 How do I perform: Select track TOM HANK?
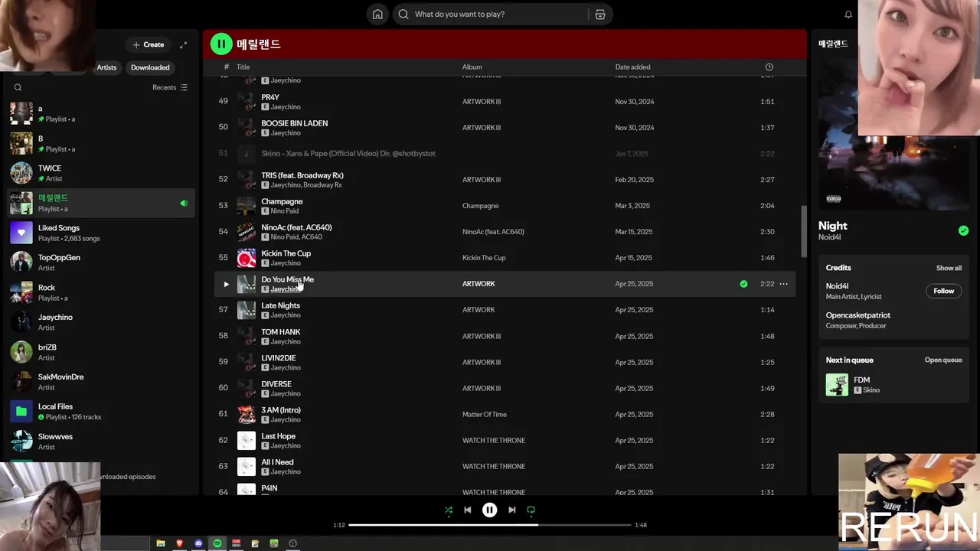point(505,336)
